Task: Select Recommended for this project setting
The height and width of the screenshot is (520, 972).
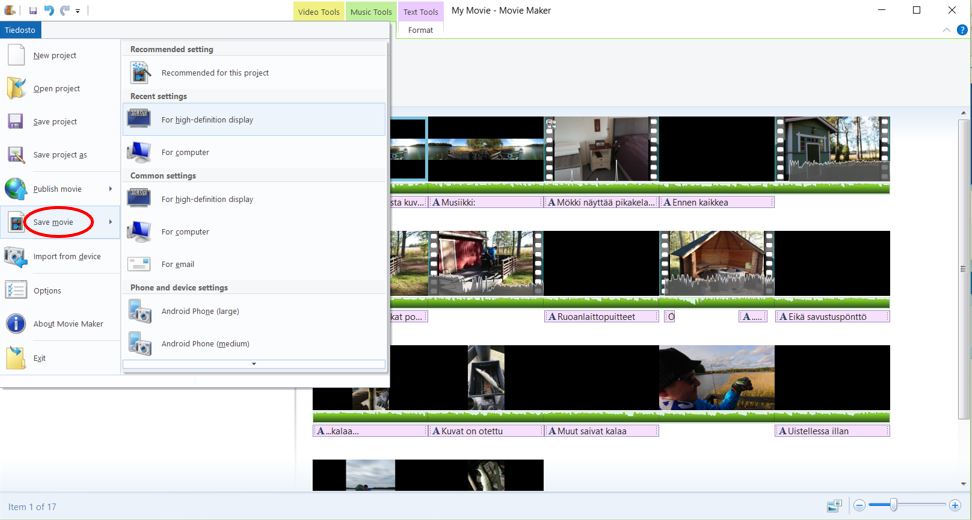Action: 214,73
